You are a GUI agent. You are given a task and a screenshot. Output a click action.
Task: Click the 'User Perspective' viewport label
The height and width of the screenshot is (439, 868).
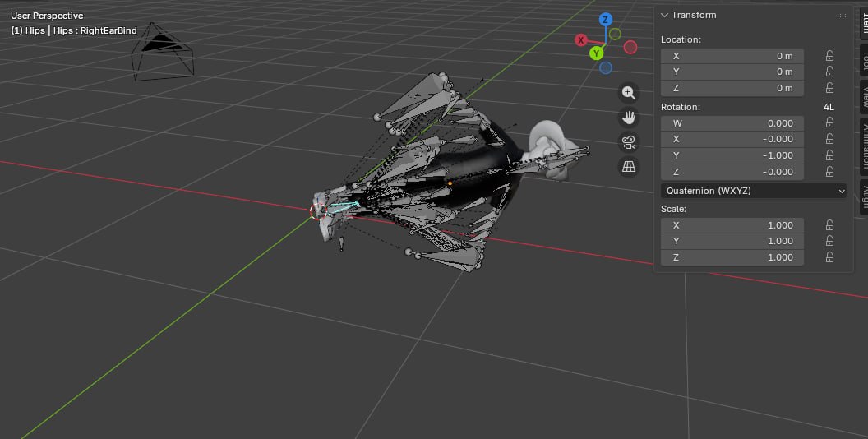tap(47, 16)
